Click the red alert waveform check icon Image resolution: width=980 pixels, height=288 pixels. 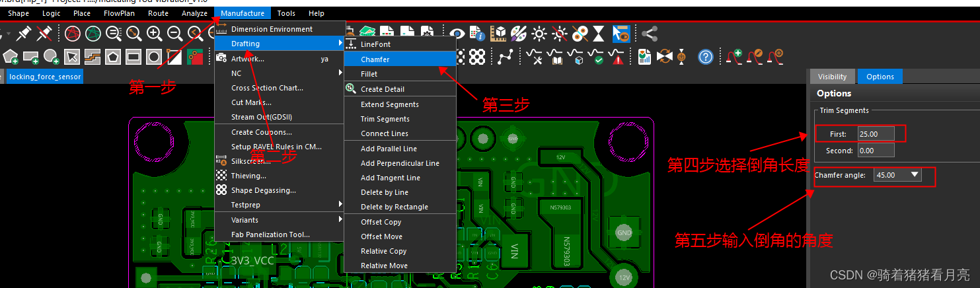pos(617,57)
